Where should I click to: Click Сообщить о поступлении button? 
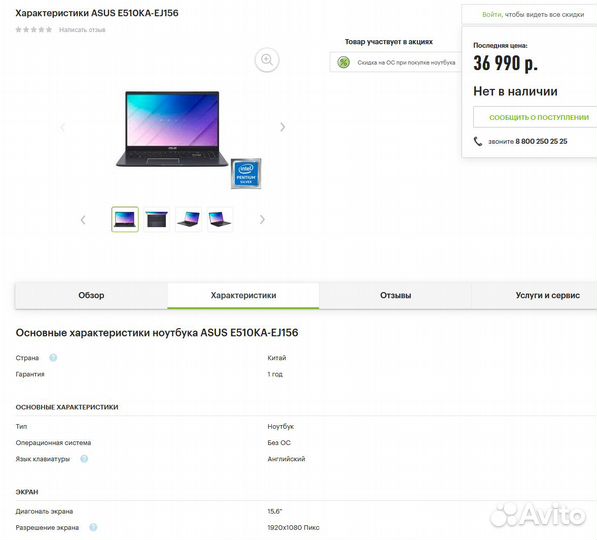point(537,118)
